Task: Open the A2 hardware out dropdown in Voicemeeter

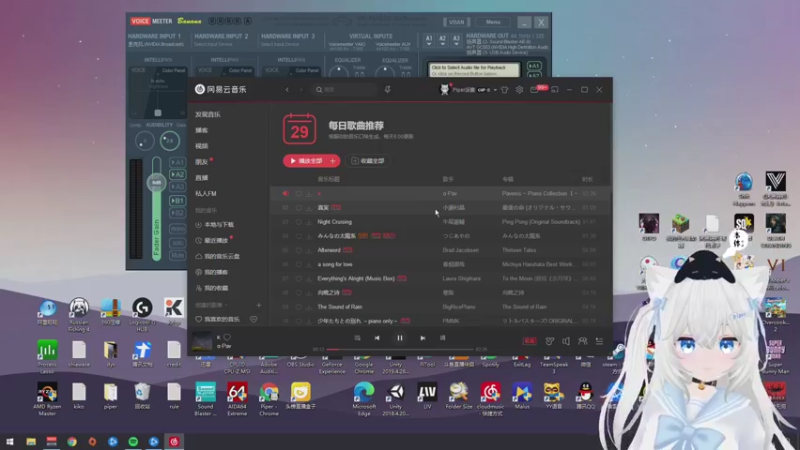Action: [x=442, y=40]
